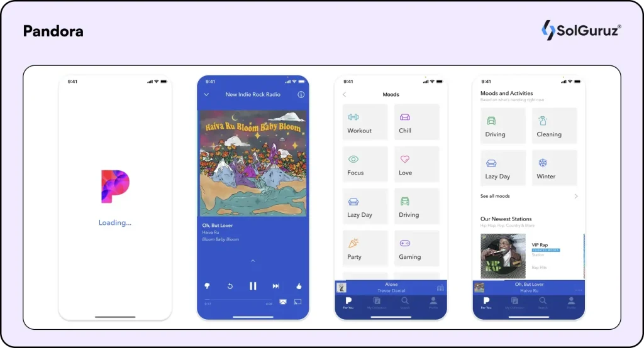Select My Collection tab on home screen
Viewport: 644px width, 348px height.
point(514,303)
